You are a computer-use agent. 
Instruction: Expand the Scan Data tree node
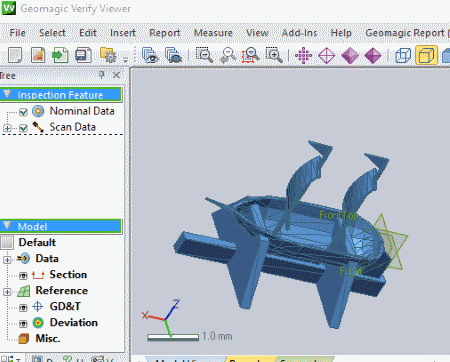pos(7,128)
